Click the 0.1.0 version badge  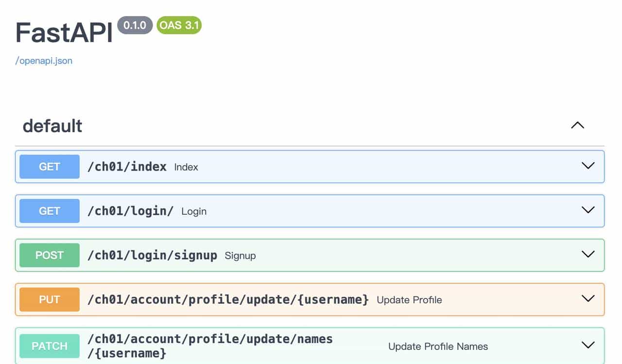tap(135, 25)
